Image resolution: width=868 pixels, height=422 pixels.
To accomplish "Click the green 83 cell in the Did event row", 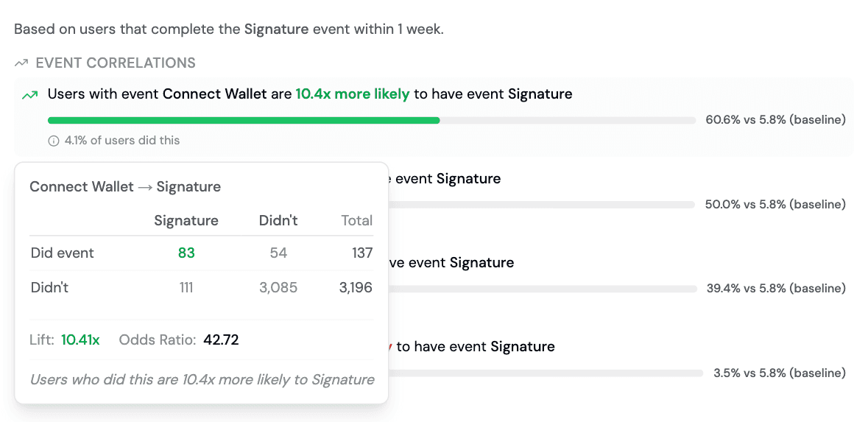I will (186, 253).
